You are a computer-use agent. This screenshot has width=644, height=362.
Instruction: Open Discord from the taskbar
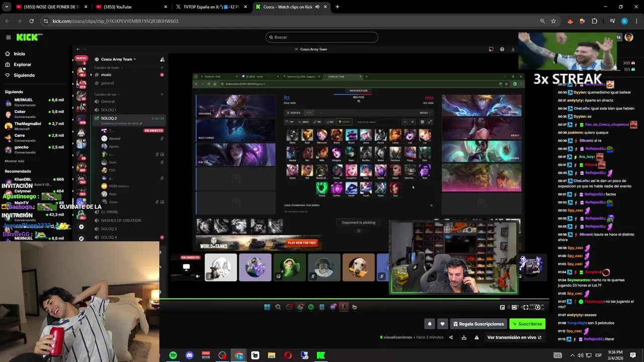coord(189,355)
